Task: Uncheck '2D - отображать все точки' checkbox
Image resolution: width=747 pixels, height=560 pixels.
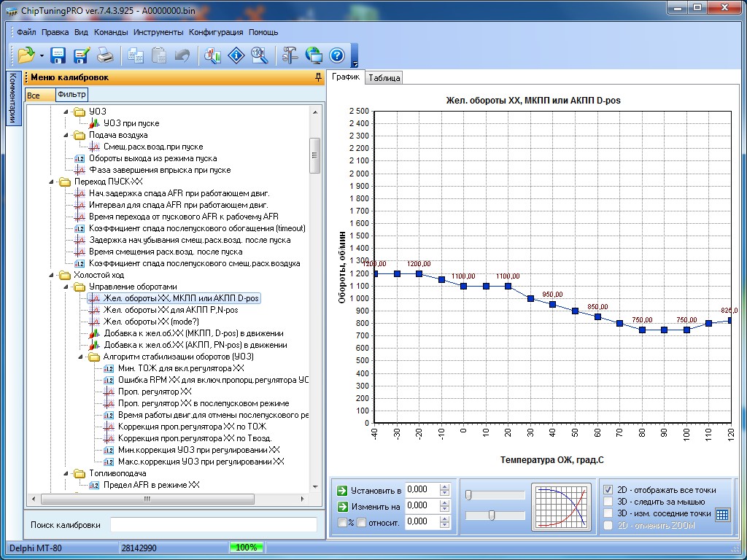Action: click(608, 490)
